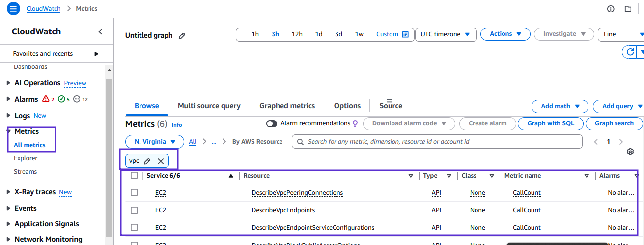Open the CloudWatch breadcrumb link
The image size is (644, 245).
coord(44,9)
